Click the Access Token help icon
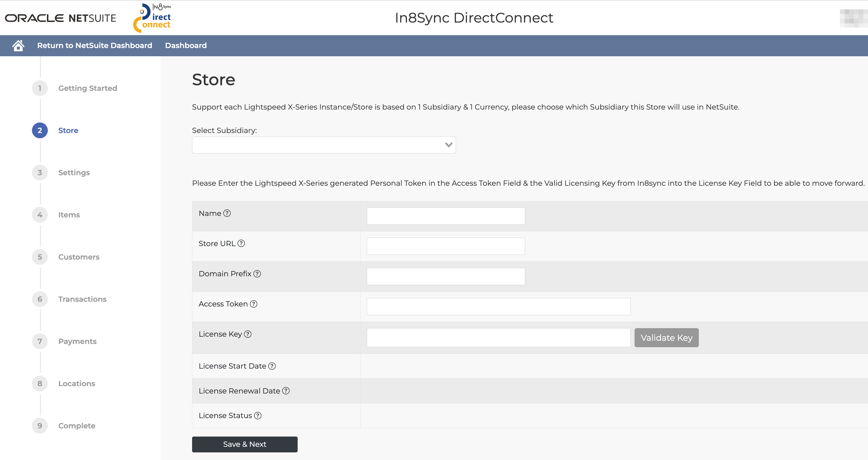Screen dimensions: 868x460 [254, 304]
